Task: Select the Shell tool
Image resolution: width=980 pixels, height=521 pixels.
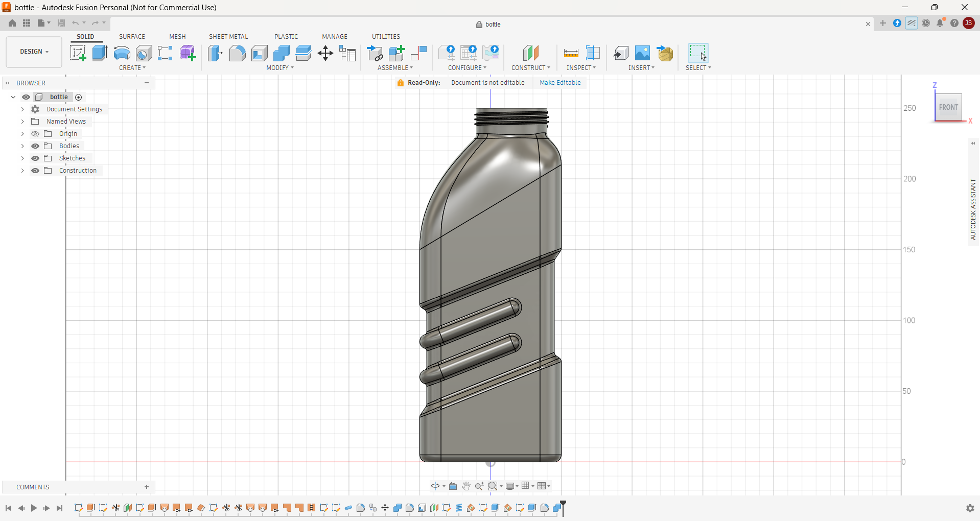Action: click(x=259, y=53)
